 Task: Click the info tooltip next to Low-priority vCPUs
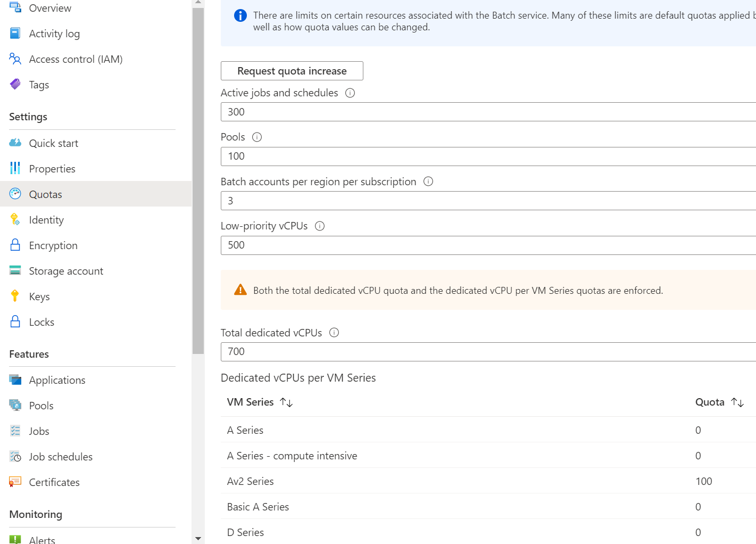319,226
